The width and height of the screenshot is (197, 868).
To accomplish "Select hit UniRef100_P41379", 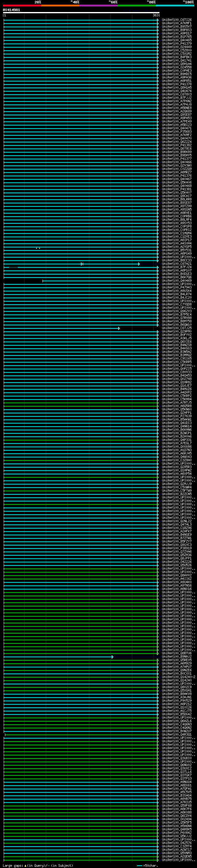I will (176, 43).
